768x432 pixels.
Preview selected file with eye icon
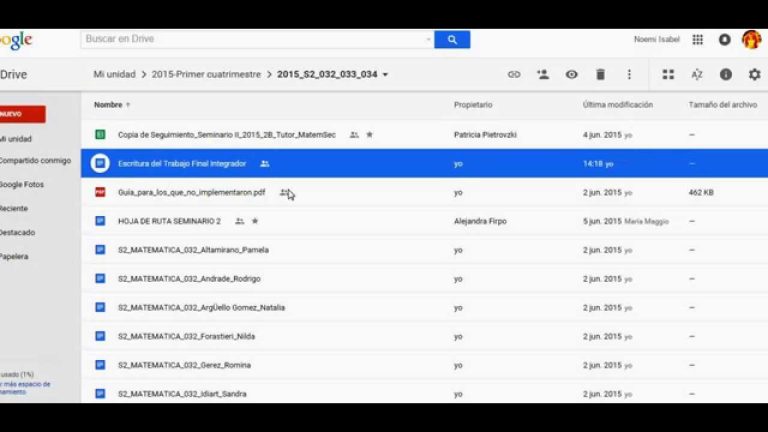pos(572,74)
